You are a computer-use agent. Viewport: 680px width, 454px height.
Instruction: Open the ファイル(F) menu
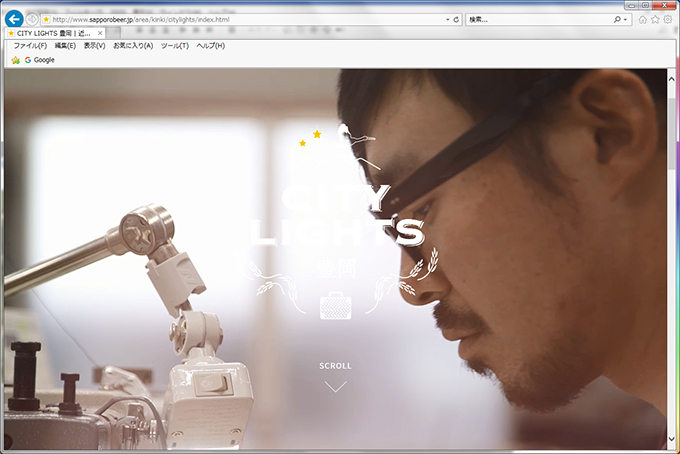pos(30,46)
